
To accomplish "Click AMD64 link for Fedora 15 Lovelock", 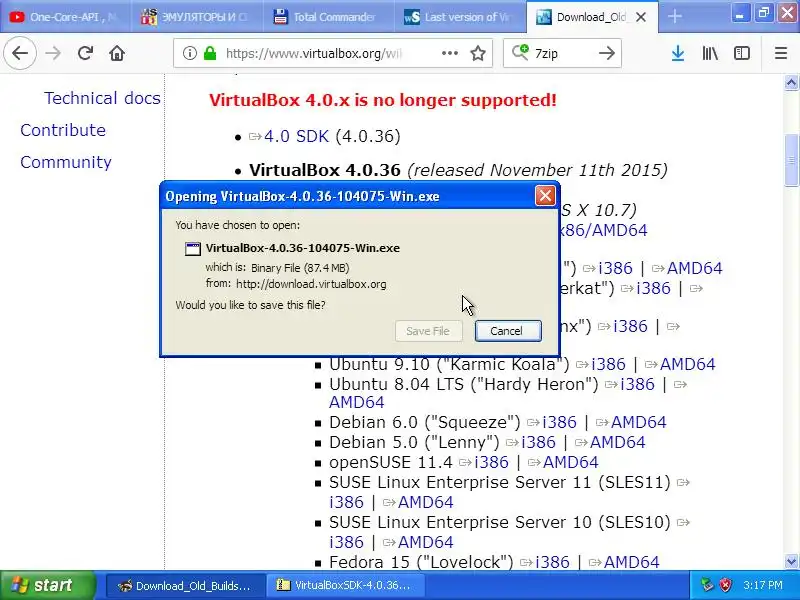I will [x=631, y=562].
